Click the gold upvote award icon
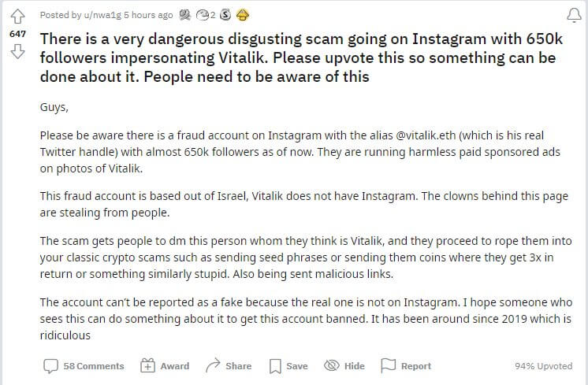588x385 pixels. click(243, 15)
